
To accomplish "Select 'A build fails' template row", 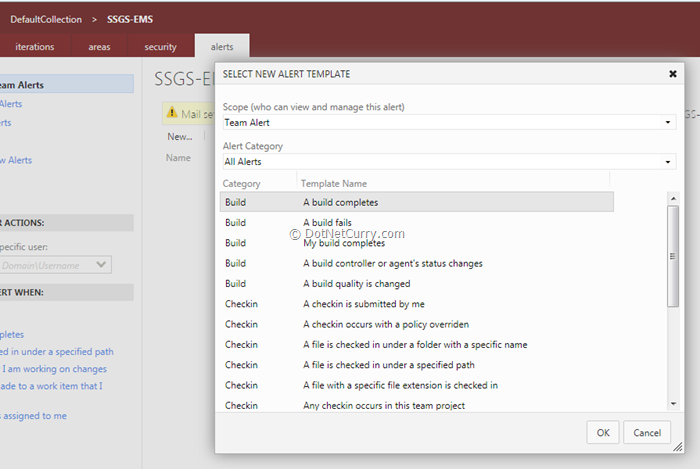I will [417, 222].
